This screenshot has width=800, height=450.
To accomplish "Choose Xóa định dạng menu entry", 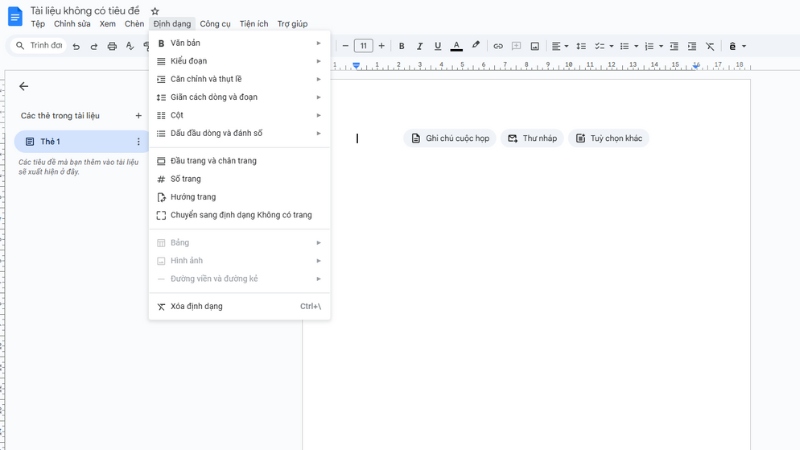I will coord(239,306).
